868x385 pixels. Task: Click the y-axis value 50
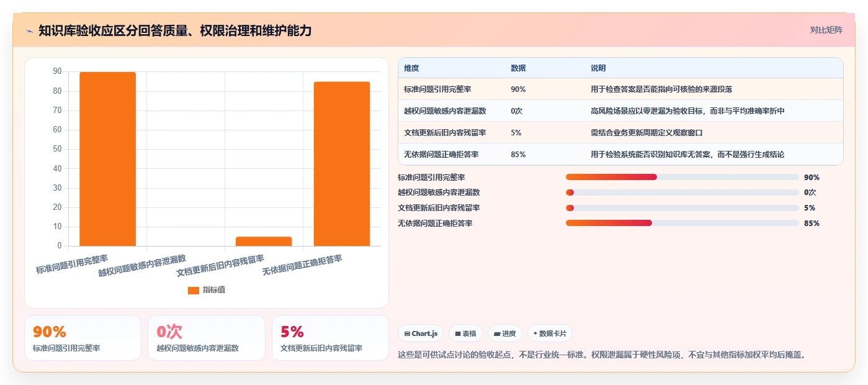[57, 149]
